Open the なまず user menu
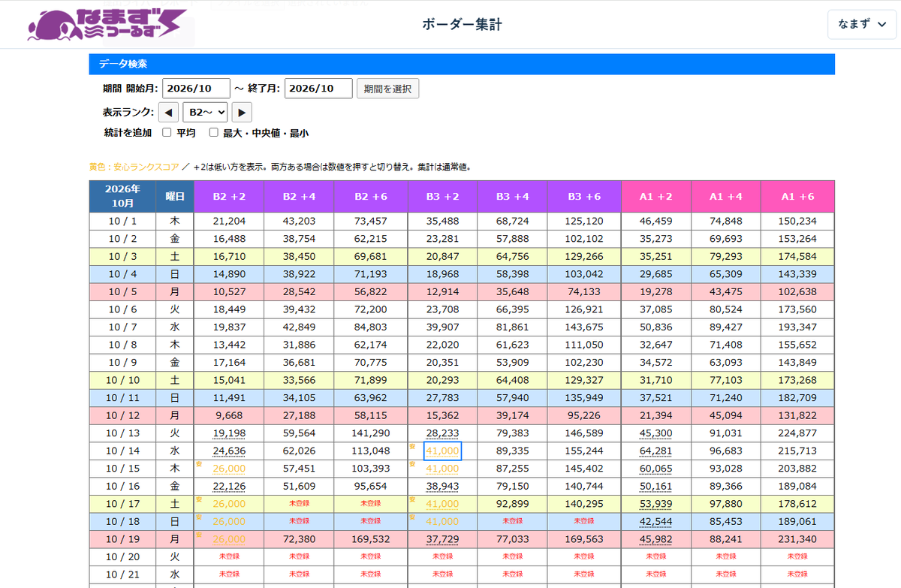 click(x=862, y=24)
